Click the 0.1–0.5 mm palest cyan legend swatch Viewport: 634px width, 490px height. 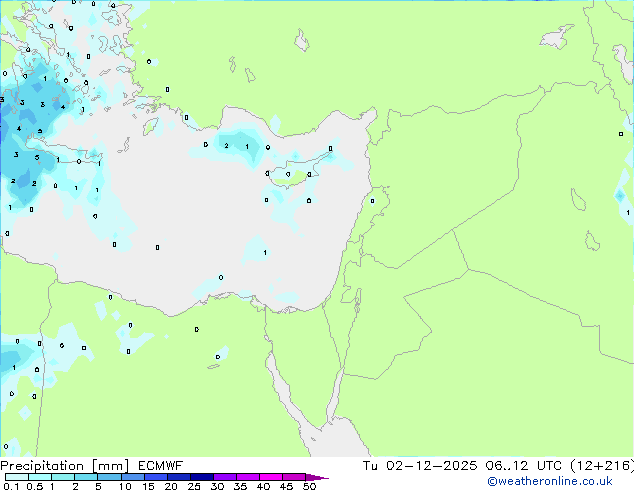pyautogui.click(x=17, y=477)
